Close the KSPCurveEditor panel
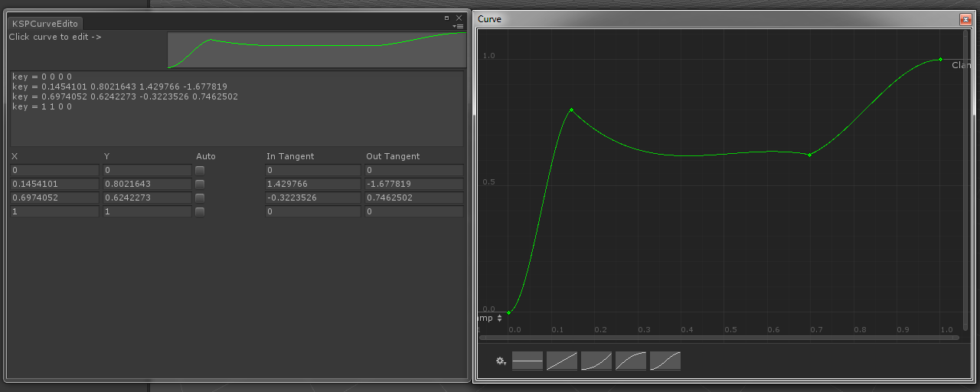Viewport: 980px width, 392px height. (x=459, y=18)
